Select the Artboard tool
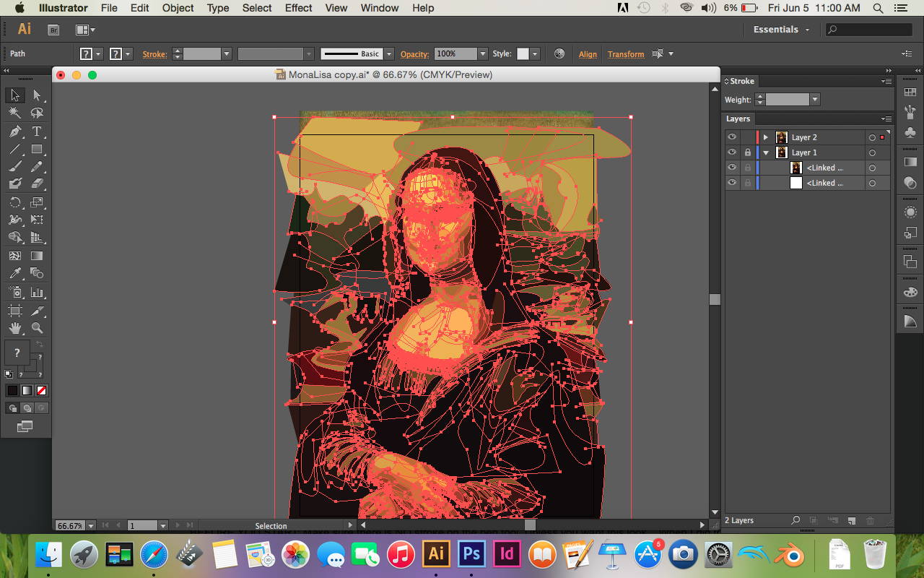 tap(14, 311)
